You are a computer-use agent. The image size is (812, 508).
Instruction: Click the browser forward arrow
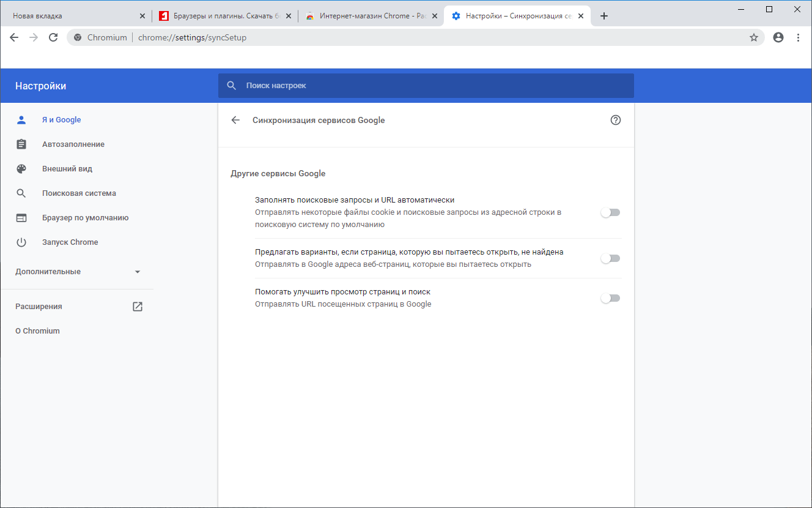point(34,37)
